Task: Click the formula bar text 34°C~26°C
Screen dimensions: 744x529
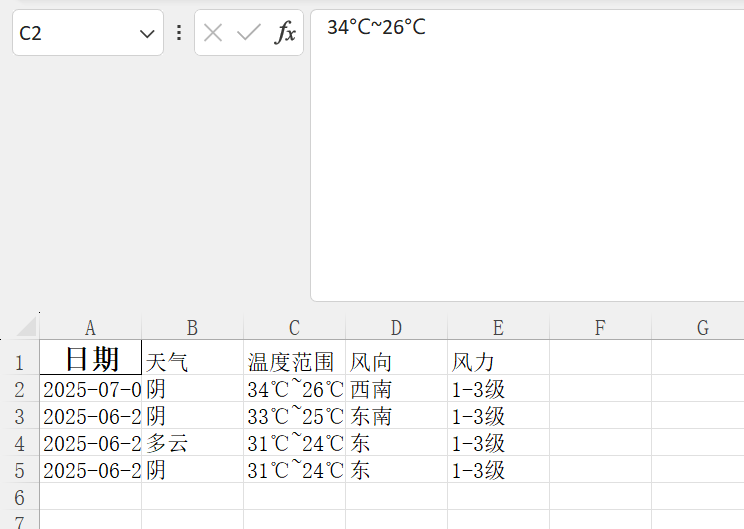Action: pyautogui.click(x=376, y=27)
